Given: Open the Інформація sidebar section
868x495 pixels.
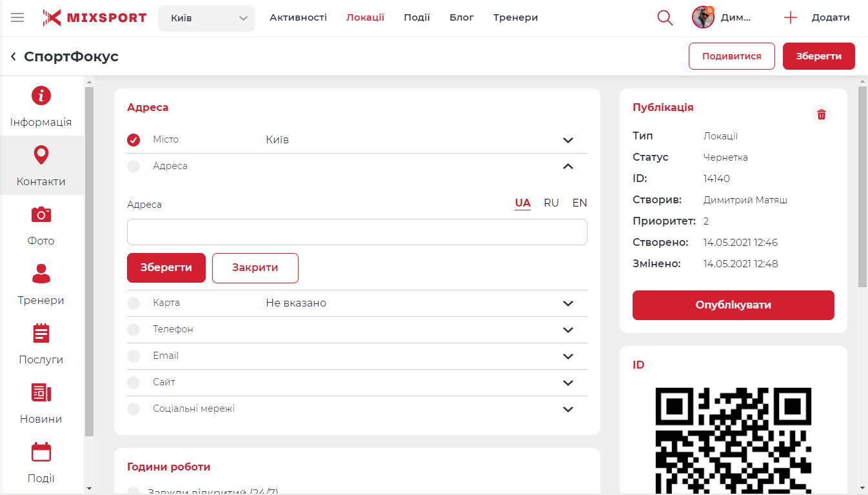Looking at the screenshot, I should pos(41,106).
